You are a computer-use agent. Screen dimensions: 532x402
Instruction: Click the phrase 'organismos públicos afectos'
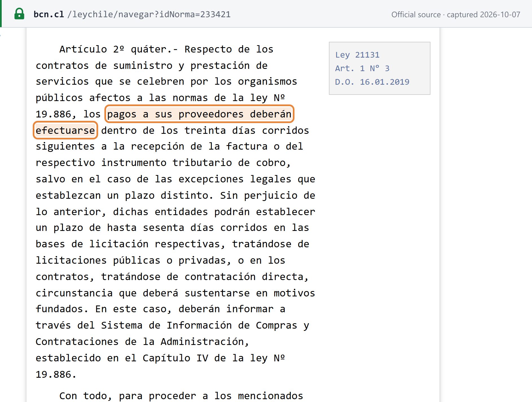point(166,90)
